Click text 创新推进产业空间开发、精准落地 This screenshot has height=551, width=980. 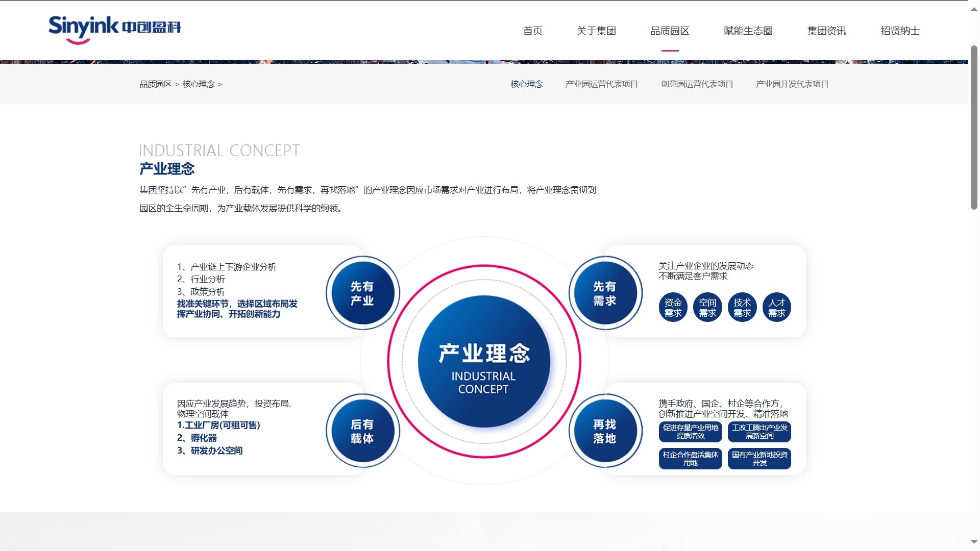[x=723, y=414]
